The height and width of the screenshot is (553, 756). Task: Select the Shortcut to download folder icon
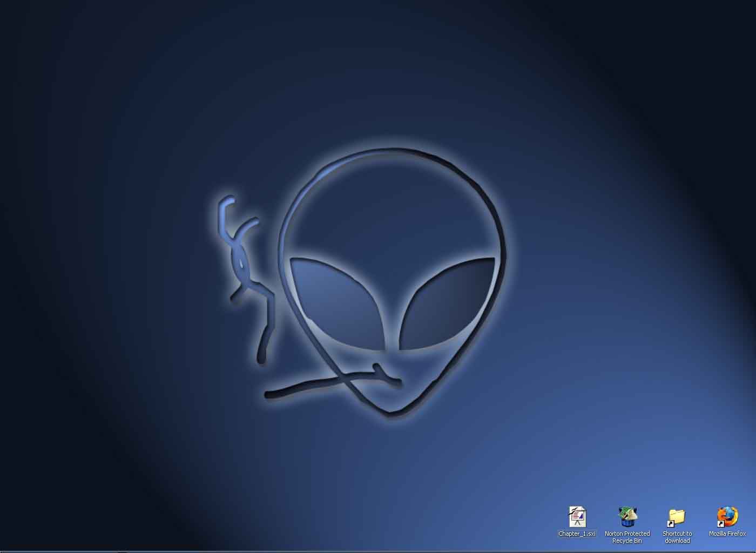pos(677,518)
